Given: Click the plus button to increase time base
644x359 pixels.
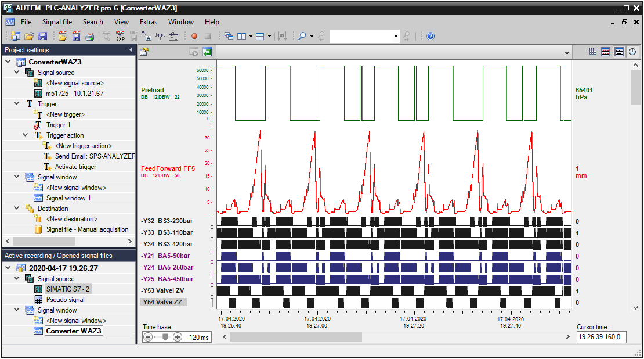Looking at the screenshot, I should click(178, 337).
